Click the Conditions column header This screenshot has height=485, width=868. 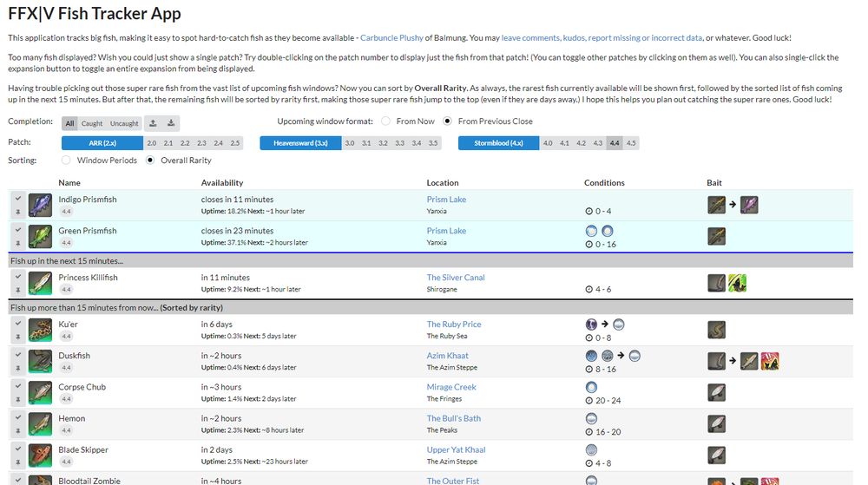pos(604,182)
